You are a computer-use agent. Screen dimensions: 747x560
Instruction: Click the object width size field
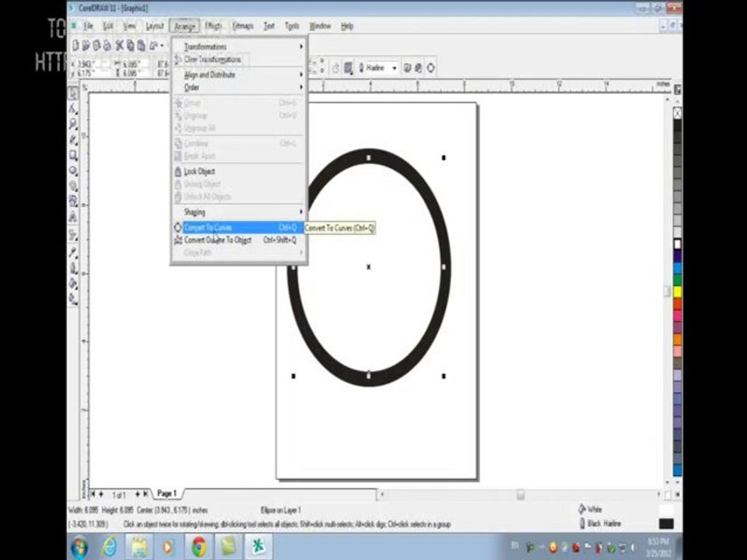pos(135,64)
